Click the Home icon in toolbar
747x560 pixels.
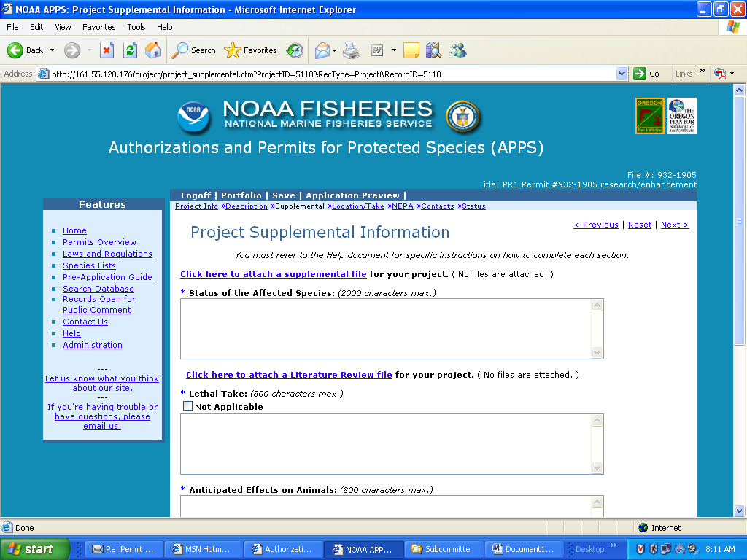pos(153,50)
